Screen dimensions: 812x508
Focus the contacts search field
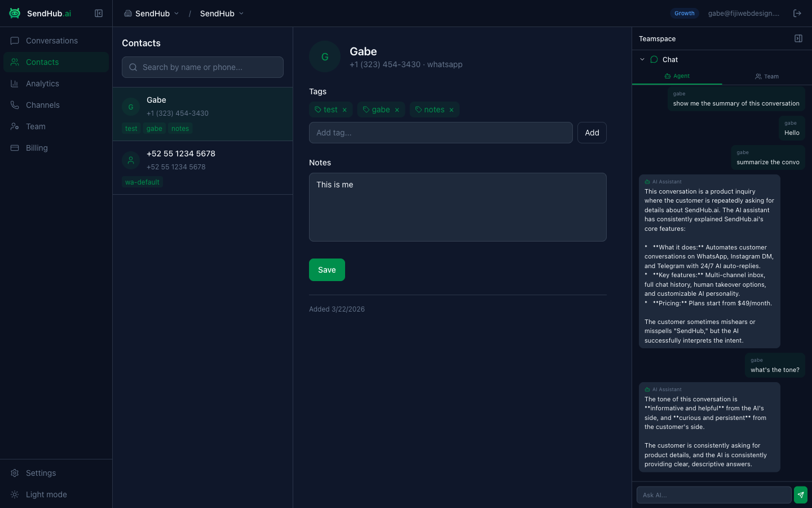(202, 67)
